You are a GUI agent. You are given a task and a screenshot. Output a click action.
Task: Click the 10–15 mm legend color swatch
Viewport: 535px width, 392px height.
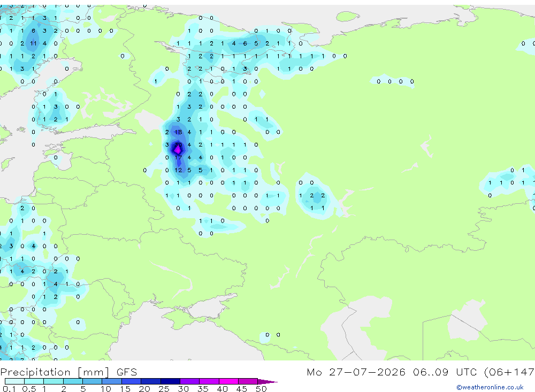[112, 381]
